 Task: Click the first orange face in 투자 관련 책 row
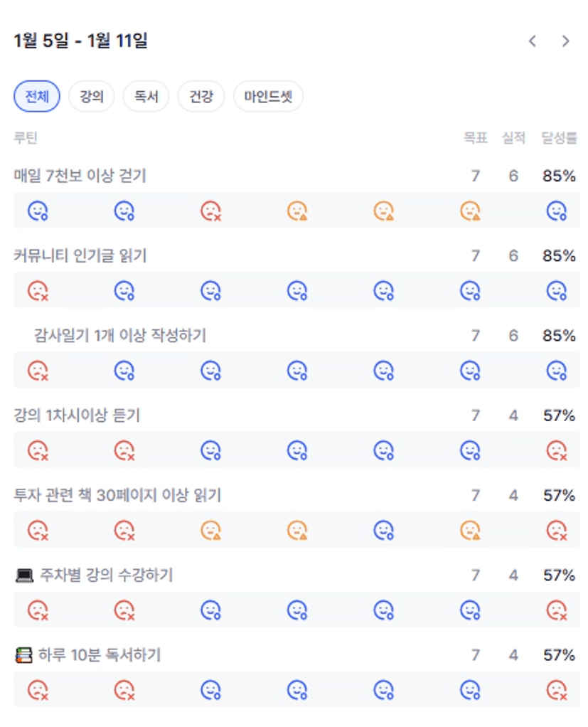pyautogui.click(x=210, y=530)
